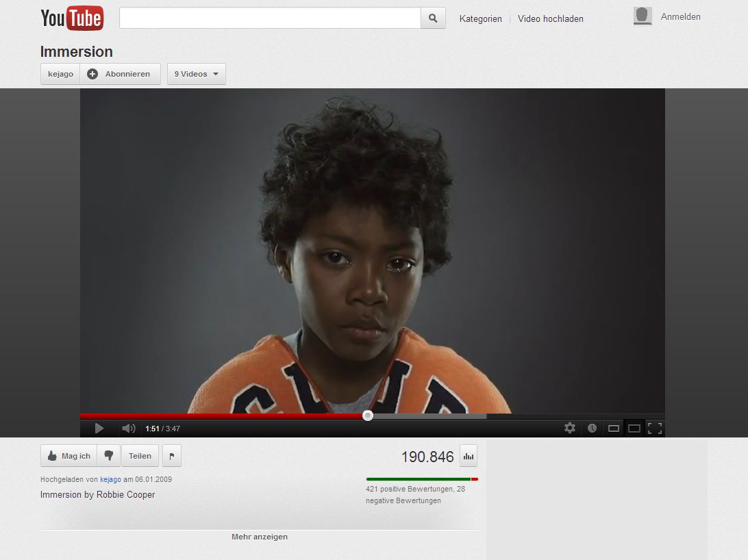Show video statistics chart icon
Image resolution: width=748 pixels, height=560 pixels.
pos(469,456)
